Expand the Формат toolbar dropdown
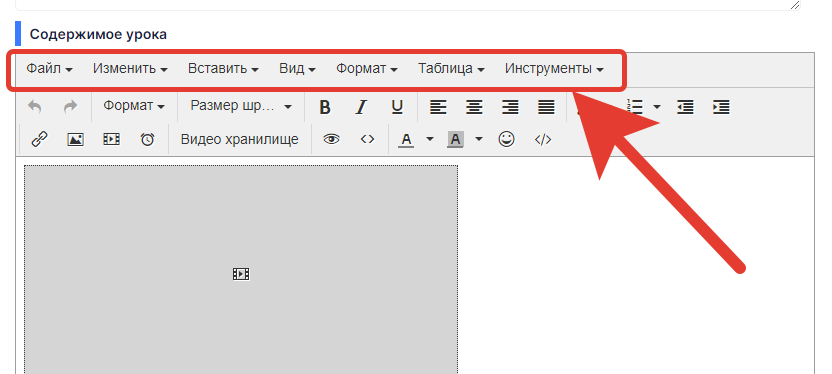This screenshot has height=374, width=832. (134, 106)
